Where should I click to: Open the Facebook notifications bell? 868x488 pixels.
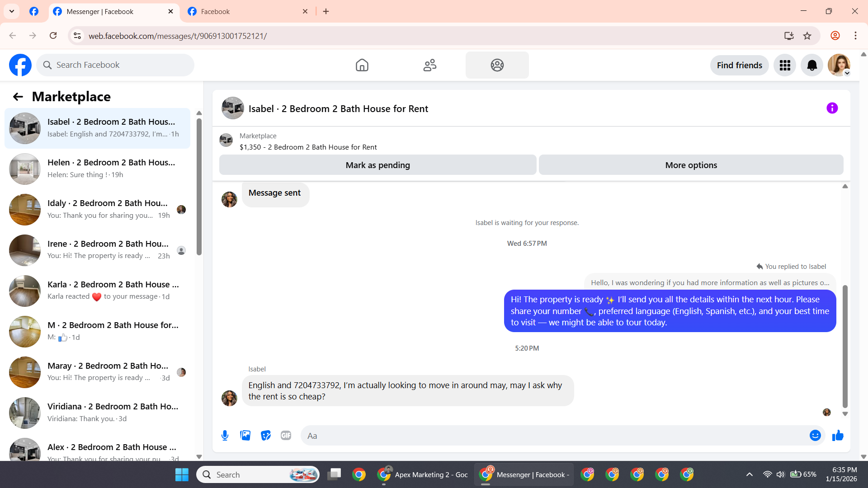coord(812,65)
